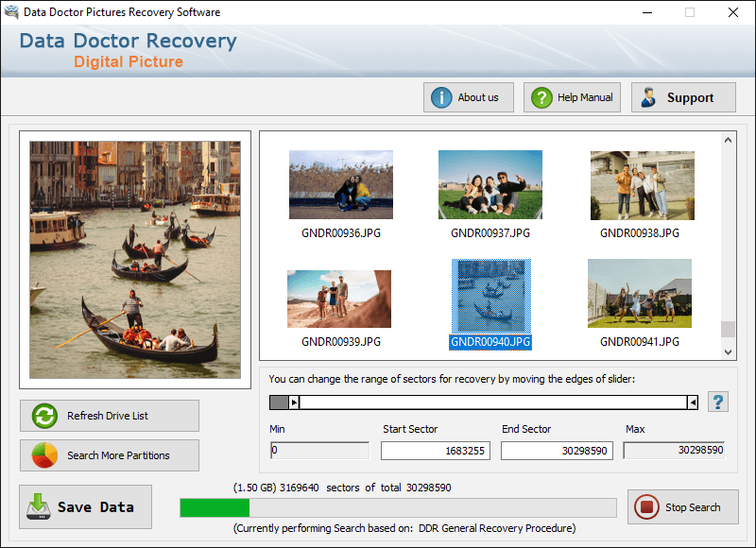Click the thumbnail list scrollbar thumb
Image resolution: width=756 pixels, height=548 pixels.
coord(728,330)
